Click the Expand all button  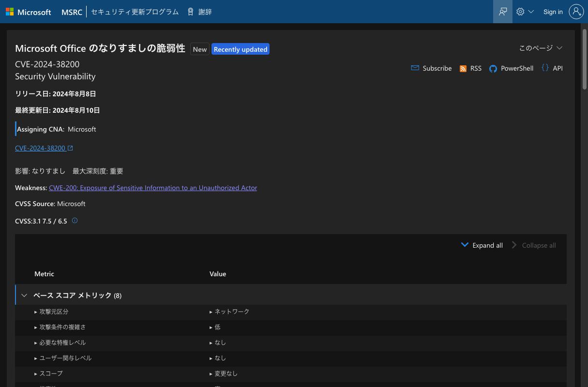click(482, 245)
